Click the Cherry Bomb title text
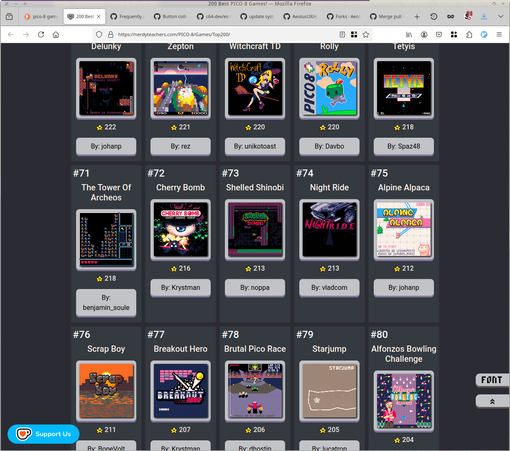 pos(180,187)
